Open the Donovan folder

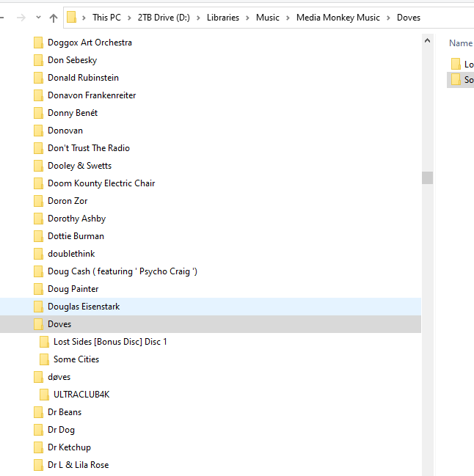pos(65,131)
